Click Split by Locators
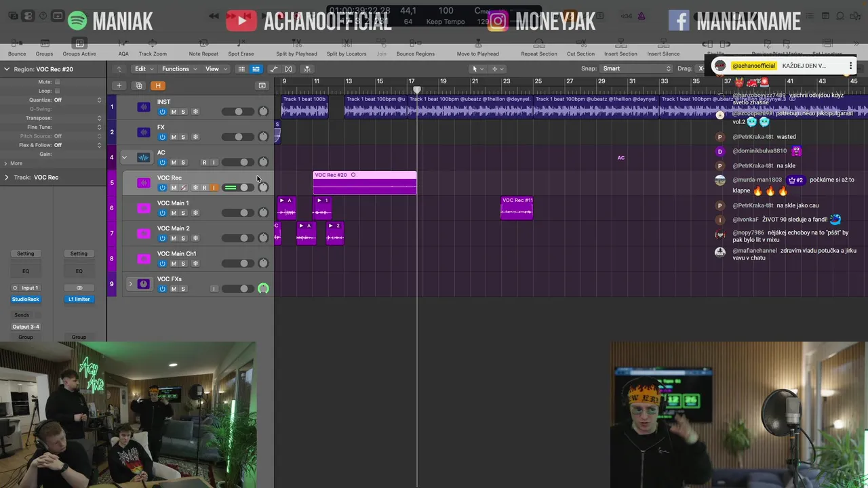 pyautogui.click(x=347, y=48)
